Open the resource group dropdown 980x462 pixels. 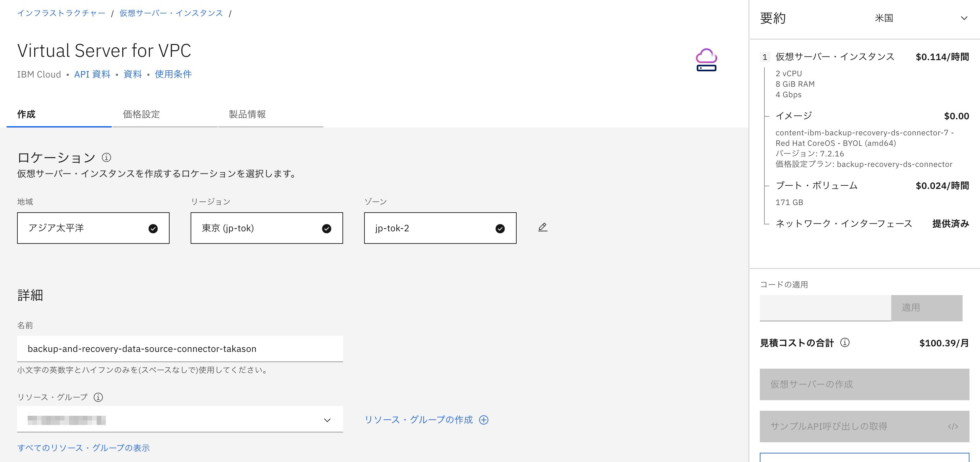click(179, 420)
